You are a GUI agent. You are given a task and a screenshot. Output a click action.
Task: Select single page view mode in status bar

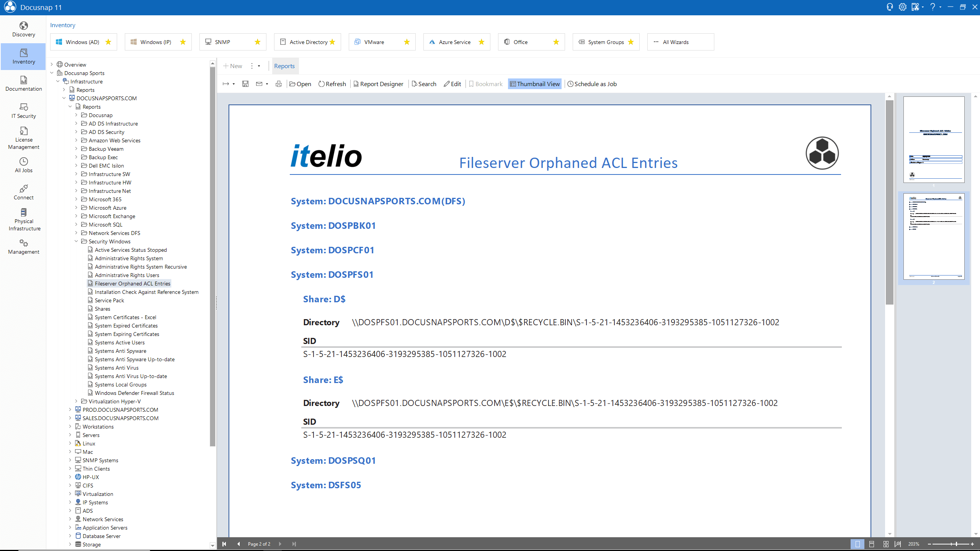857,544
